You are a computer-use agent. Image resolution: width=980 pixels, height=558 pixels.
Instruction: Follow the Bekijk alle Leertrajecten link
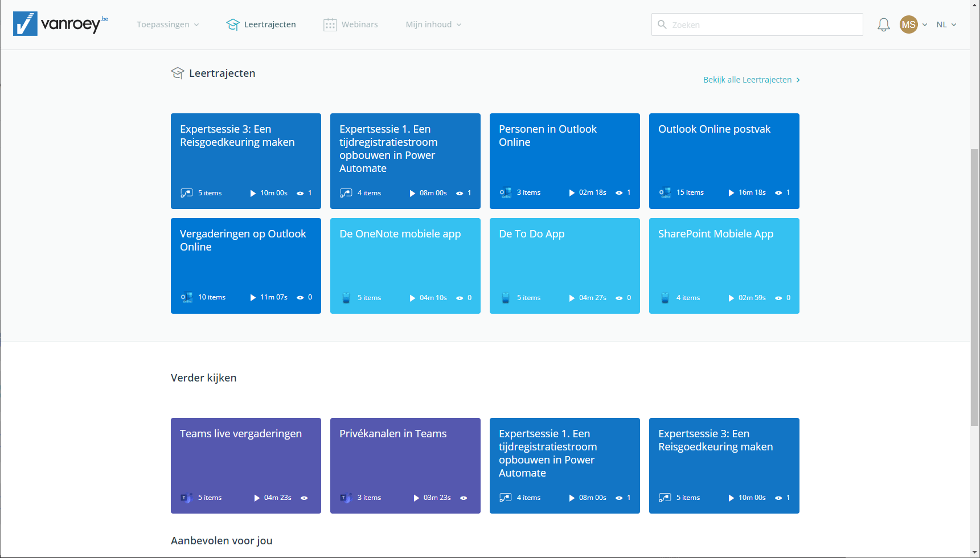click(x=752, y=80)
